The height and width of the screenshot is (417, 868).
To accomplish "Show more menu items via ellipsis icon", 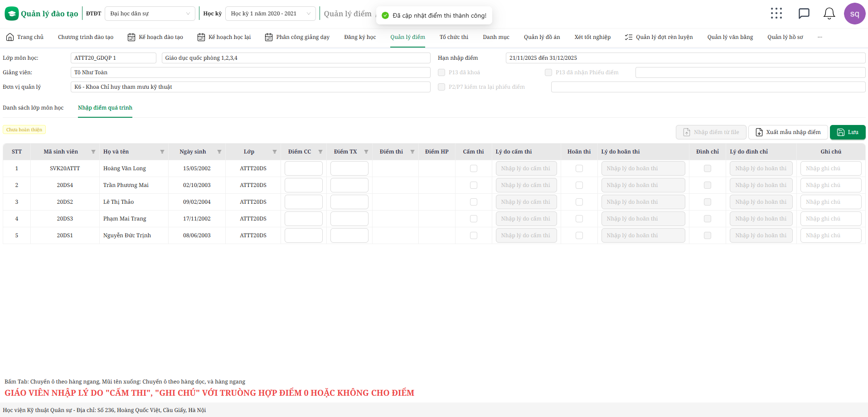I will pos(820,37).
